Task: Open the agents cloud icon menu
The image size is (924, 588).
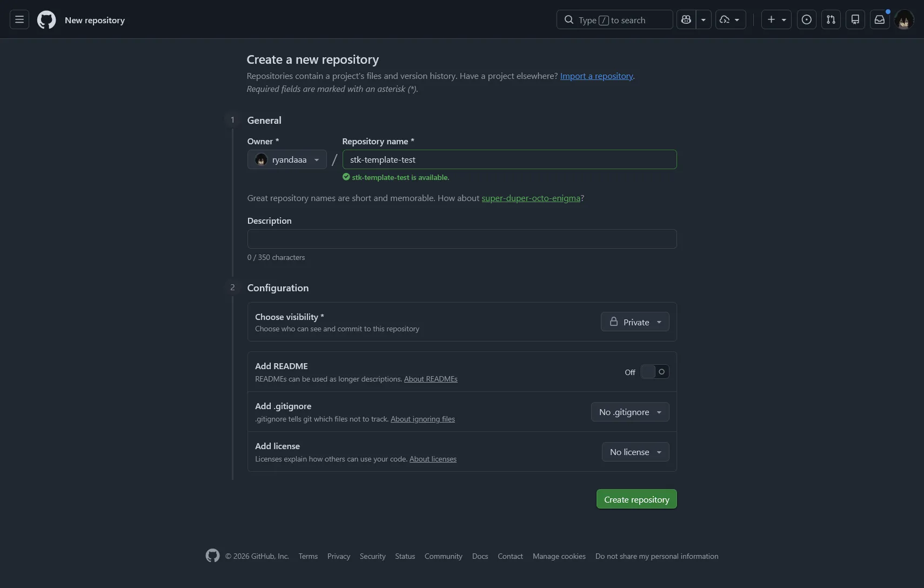Action: coord(731,20)
